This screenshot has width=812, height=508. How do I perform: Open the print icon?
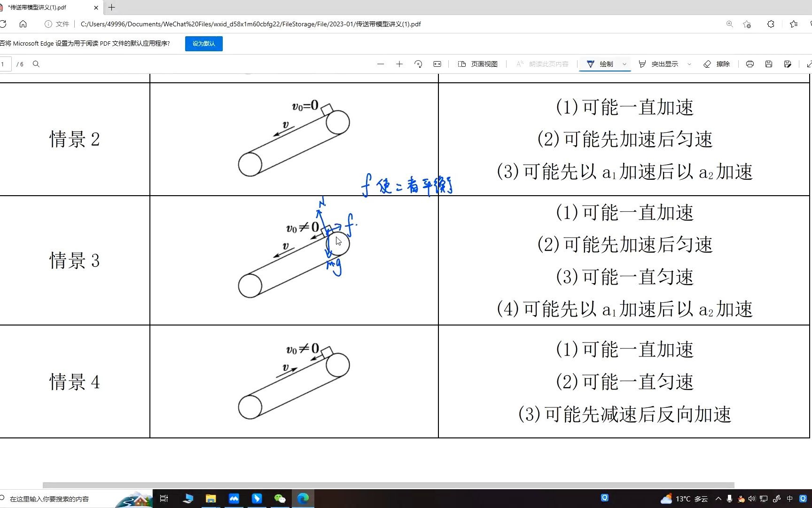click(x=750, y=63)
